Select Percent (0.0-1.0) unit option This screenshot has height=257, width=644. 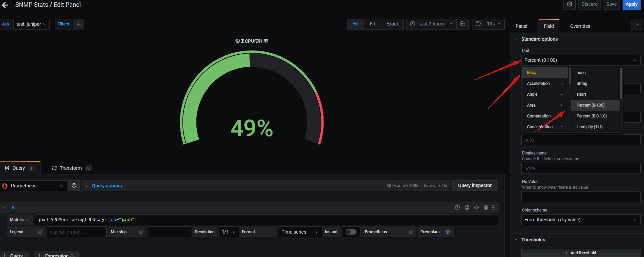(x=591, y=116)
